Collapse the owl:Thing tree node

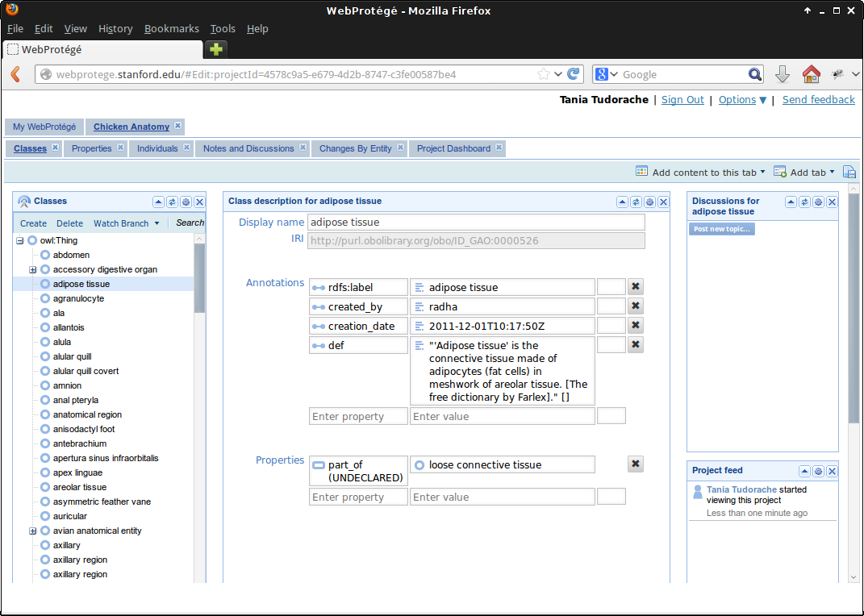(x=20, y=240)
